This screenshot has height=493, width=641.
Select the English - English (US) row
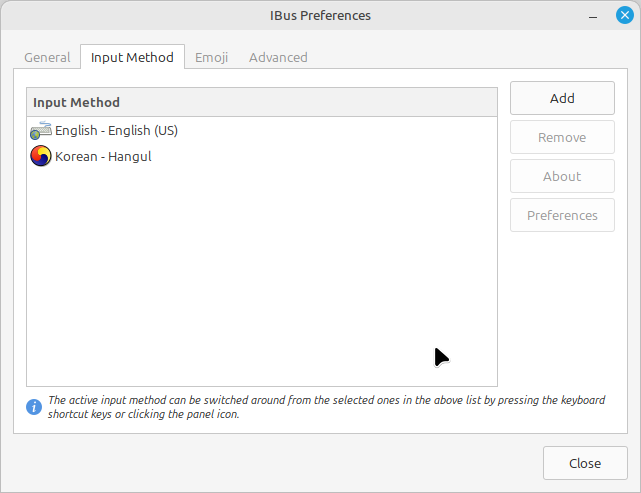click(x=262, y=130)
